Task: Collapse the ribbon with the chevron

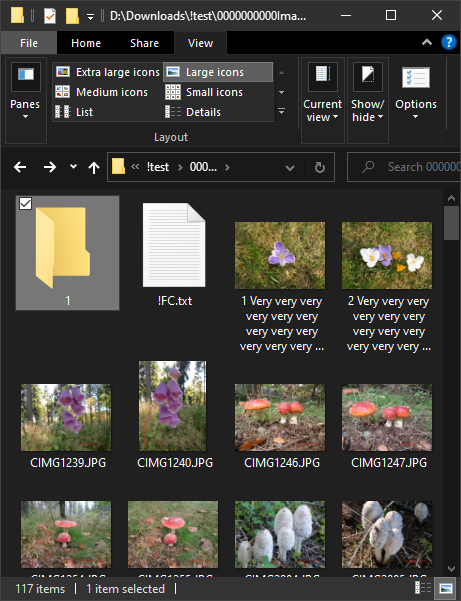Action: (427, 42)
